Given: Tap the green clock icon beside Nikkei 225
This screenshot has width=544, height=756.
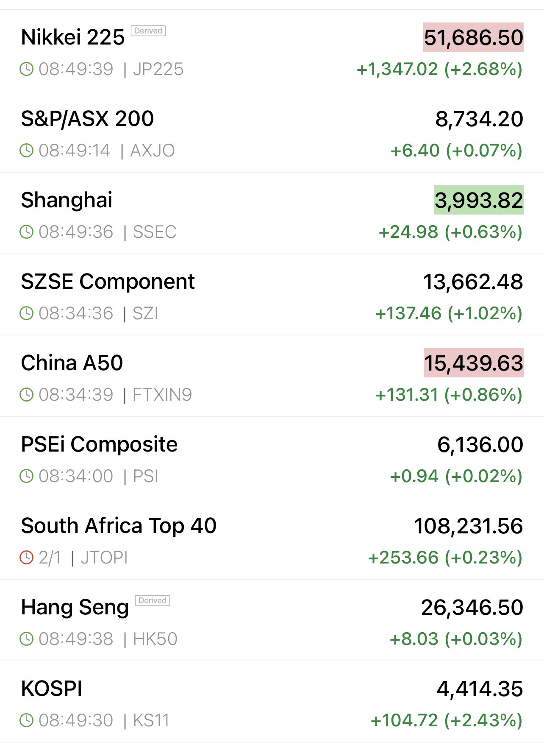Looking at the screenshot, I should pyautogui.click(x=27, y=69).
